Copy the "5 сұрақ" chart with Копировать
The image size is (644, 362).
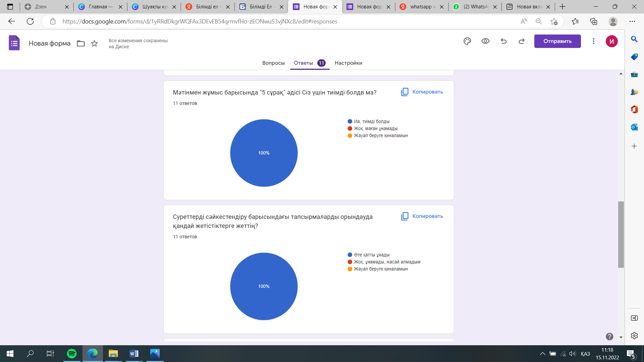pos(422,92)
